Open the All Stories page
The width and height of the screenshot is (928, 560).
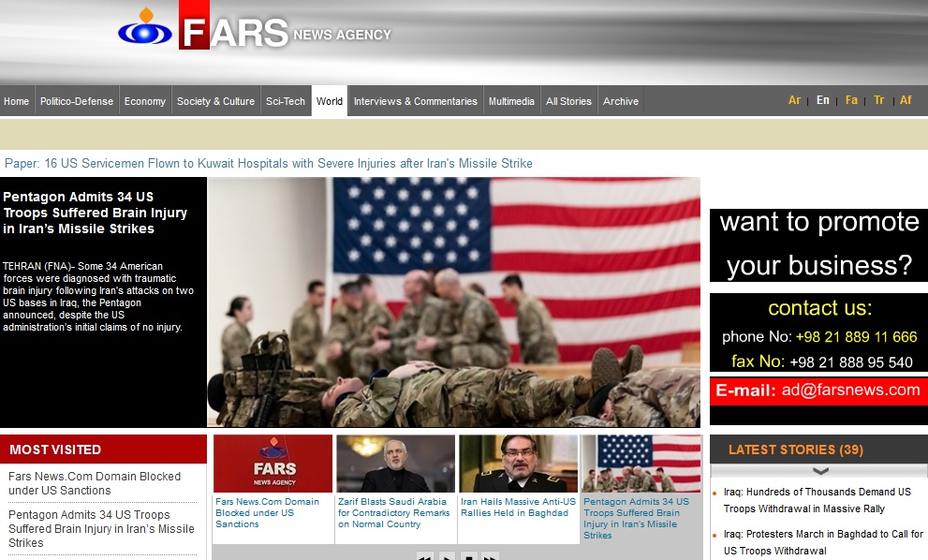tap(568, 101)
